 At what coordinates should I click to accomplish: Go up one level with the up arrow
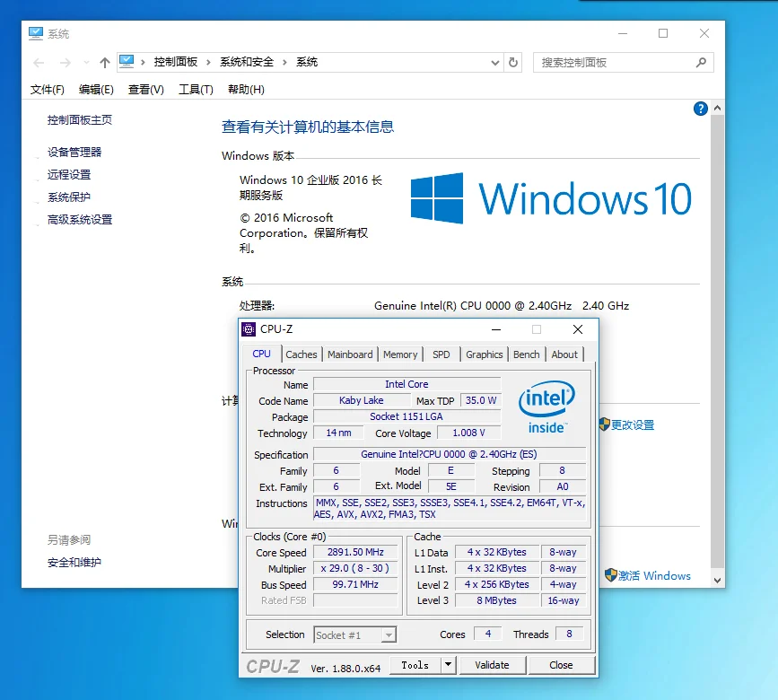[104, 63]
